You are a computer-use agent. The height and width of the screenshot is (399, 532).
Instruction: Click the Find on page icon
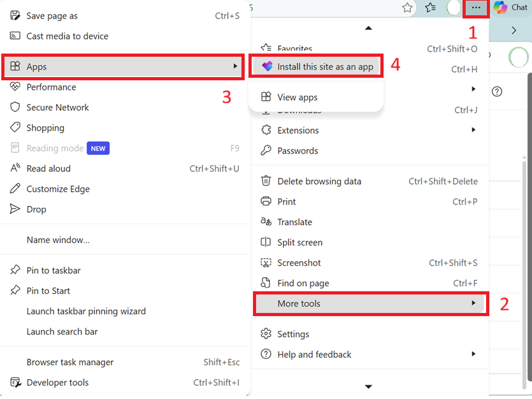click(x=265, y=282)
